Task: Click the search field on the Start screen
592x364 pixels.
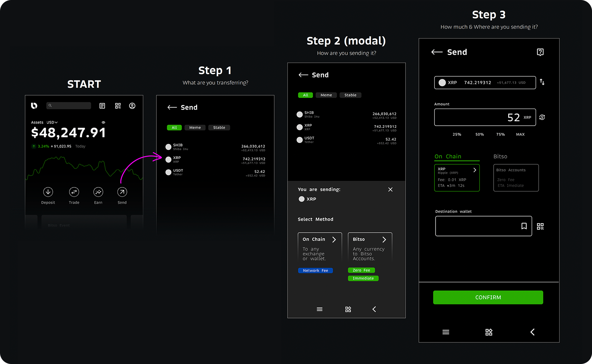Action: 68,106
